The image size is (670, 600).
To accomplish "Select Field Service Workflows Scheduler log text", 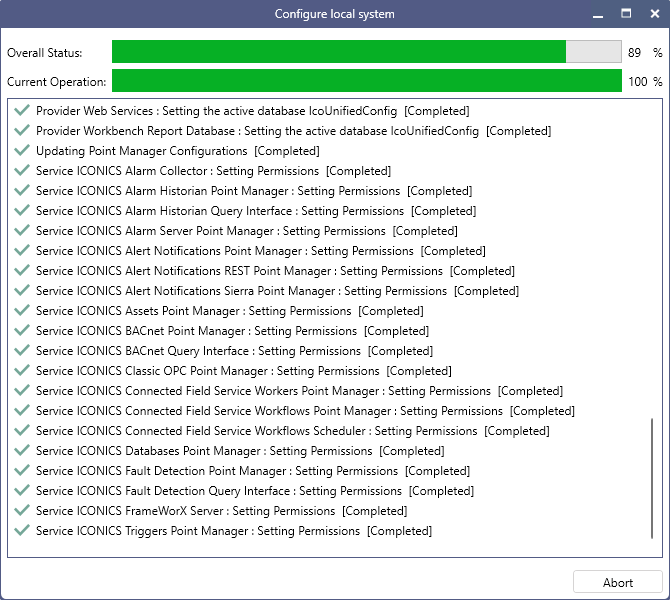I will (x=293, y=431).
